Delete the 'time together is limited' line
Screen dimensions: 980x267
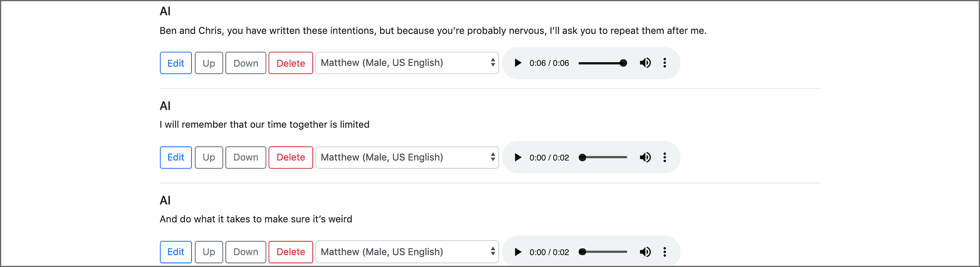point(291,157)
